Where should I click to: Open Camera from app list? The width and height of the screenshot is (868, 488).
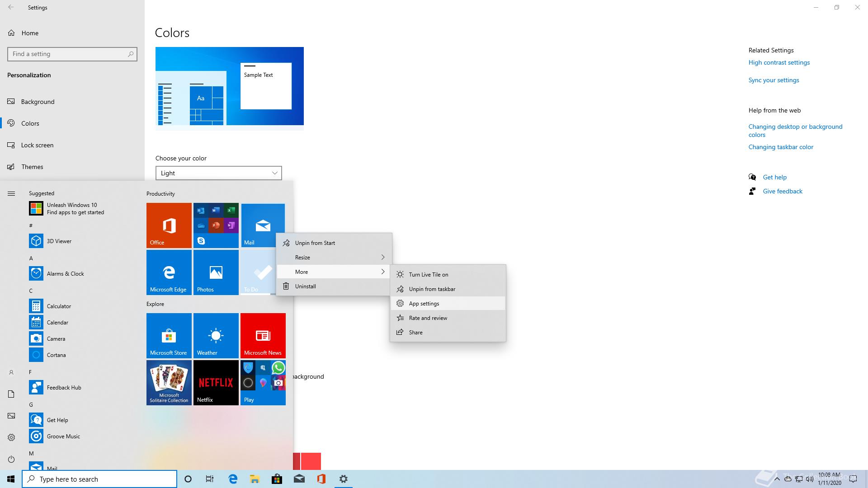click(x=81, y=338)
